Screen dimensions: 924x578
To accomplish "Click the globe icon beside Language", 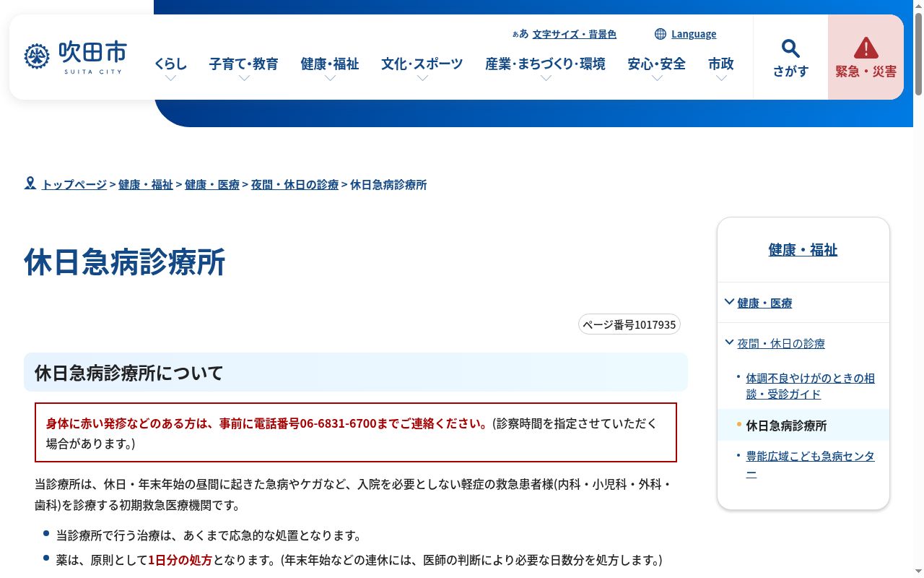I will [660, 34].
